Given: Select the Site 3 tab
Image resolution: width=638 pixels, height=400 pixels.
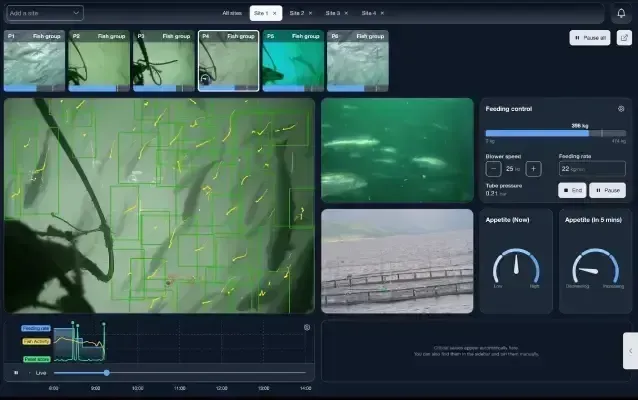Looking at the screenshot, I should tap(332, 13).
